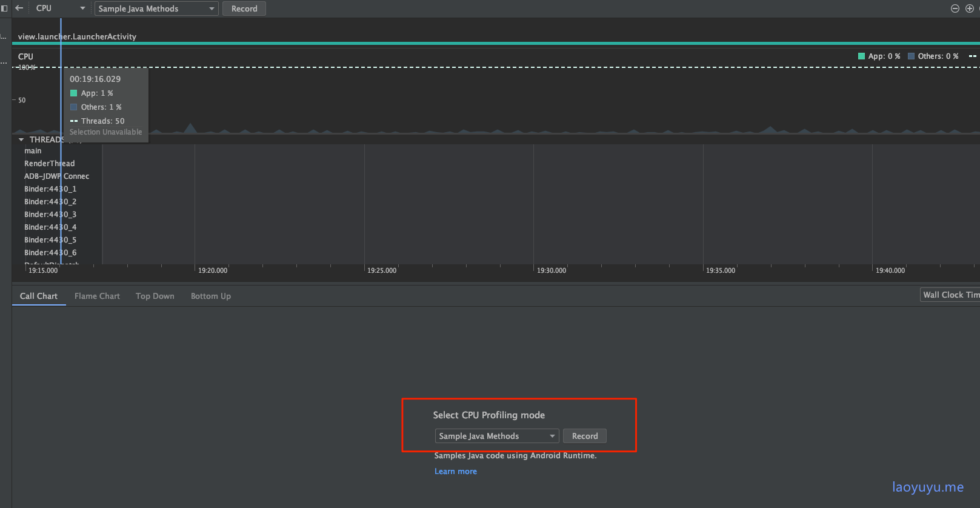Select thread Binder:4430_6

pos(50,253)
